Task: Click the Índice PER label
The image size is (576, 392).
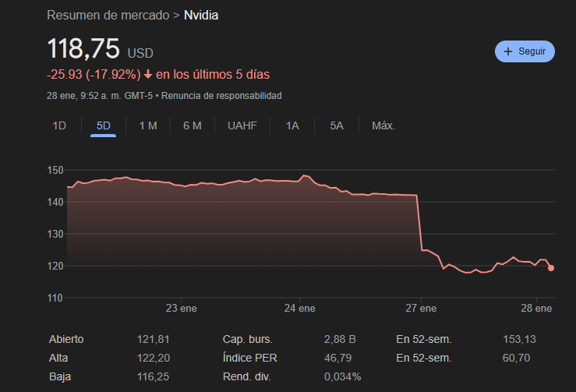Action: [x=249, y=358]
